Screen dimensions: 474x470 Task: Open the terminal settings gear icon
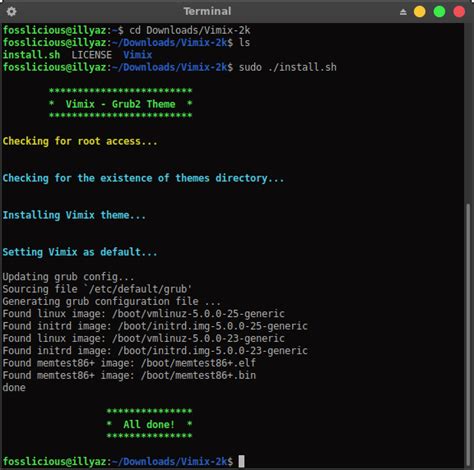tap(11, 12)
